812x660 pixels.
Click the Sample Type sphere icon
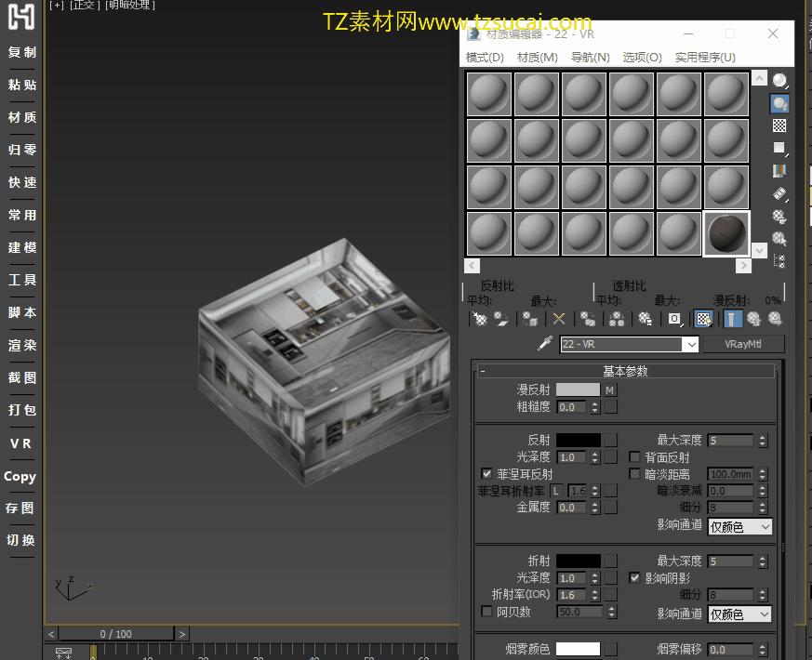(x=779, y=81)
